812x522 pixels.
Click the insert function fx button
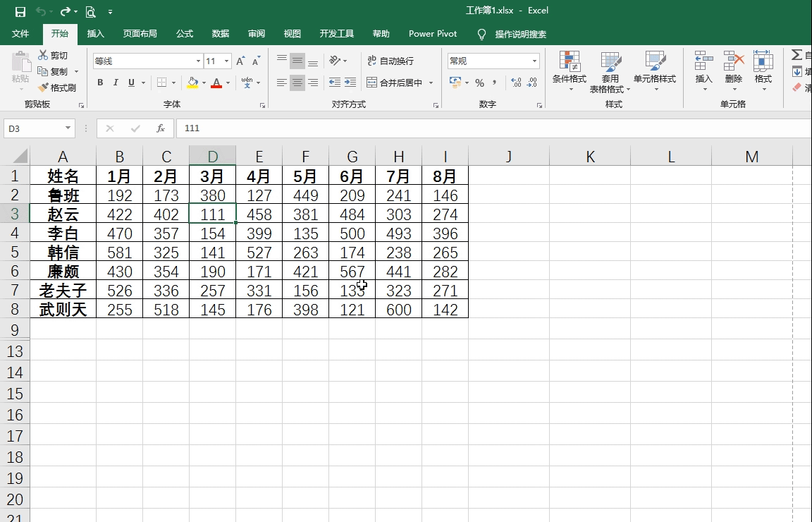coord(161,128)
